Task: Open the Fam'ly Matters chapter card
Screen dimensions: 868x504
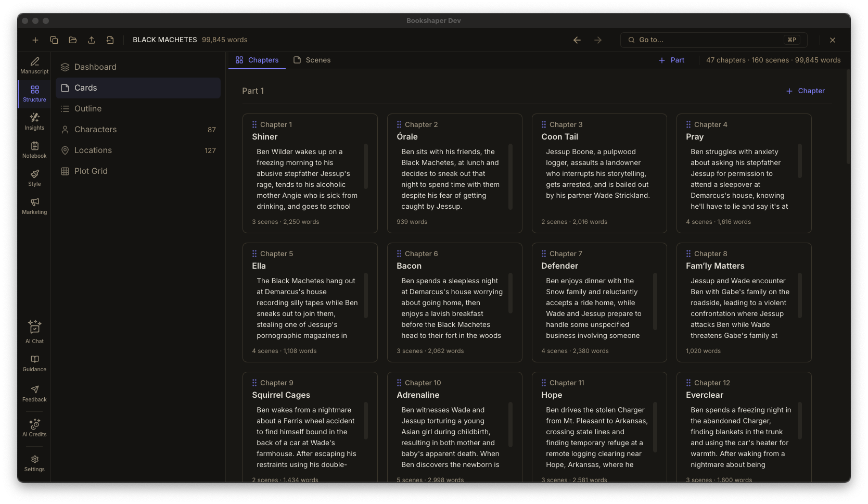Action: click(x=744, y=303)
